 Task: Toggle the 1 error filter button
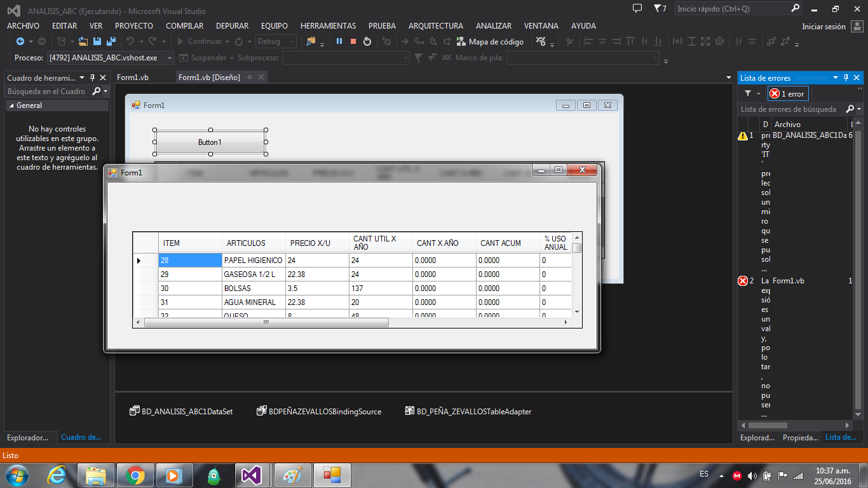(x=787, y=93)
